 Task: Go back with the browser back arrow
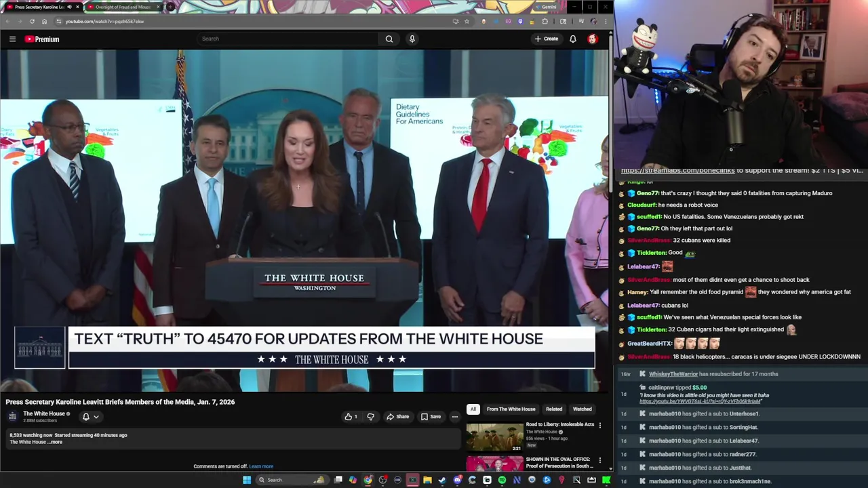coord(7,21)
